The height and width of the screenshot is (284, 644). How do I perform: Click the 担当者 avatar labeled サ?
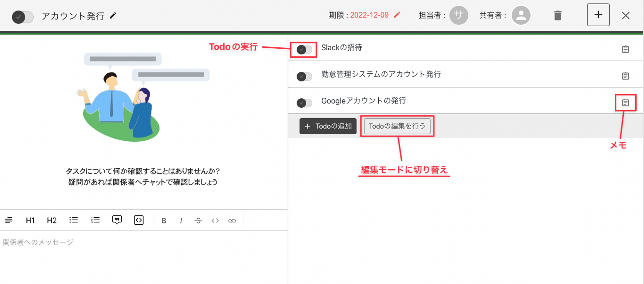pos(459,15)
